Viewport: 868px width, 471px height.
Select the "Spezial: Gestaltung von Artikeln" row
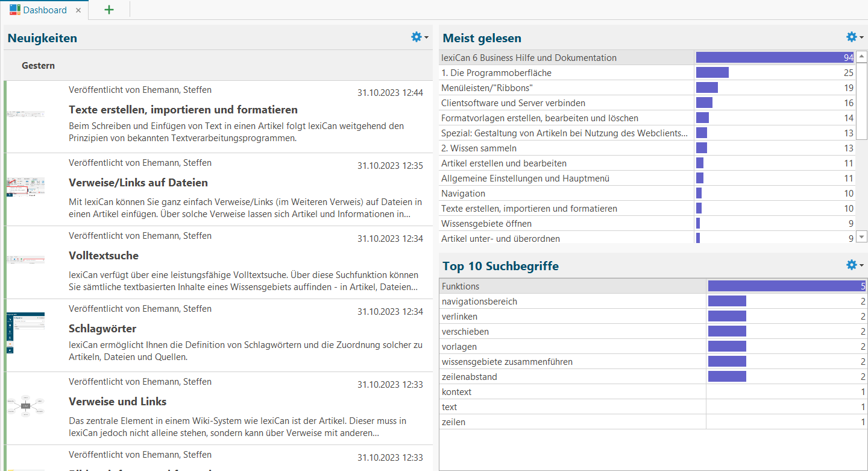click(647, 133)
